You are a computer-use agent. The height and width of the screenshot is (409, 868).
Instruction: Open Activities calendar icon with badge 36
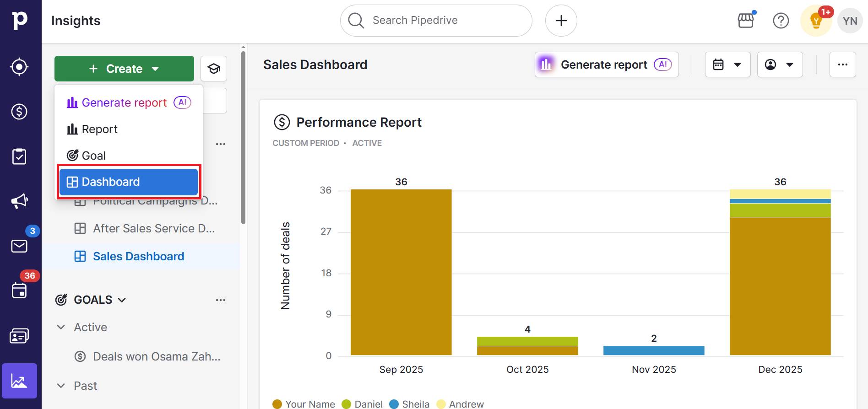[19, 291]
